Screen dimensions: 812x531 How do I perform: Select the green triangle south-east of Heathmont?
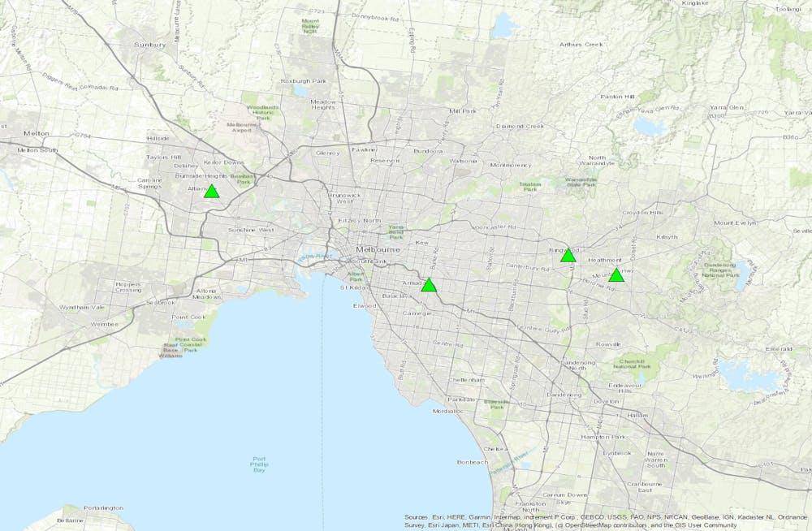pos(616,275)
